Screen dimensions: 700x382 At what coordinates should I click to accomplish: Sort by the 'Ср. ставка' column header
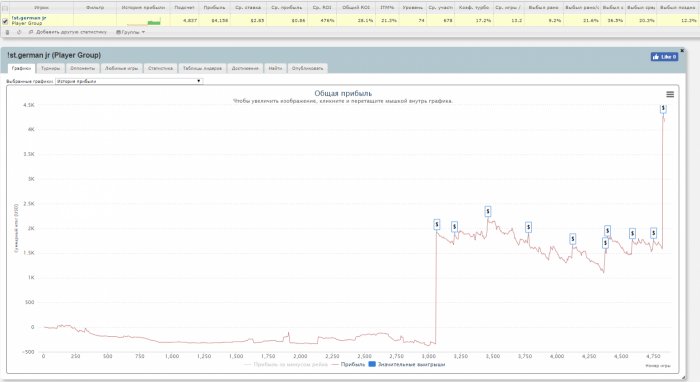click(x=248, y=8)
